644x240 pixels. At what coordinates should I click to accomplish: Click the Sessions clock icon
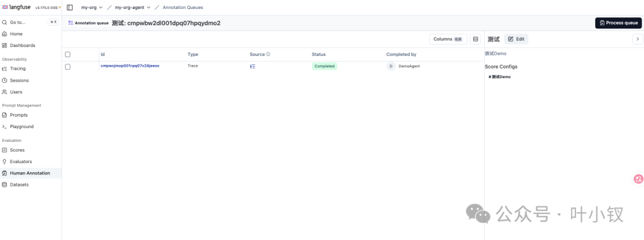pos(5,80)
